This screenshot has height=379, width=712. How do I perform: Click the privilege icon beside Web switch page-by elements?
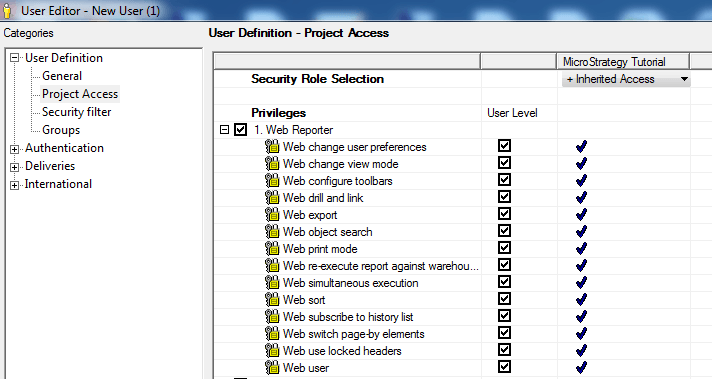pos(272,334)
